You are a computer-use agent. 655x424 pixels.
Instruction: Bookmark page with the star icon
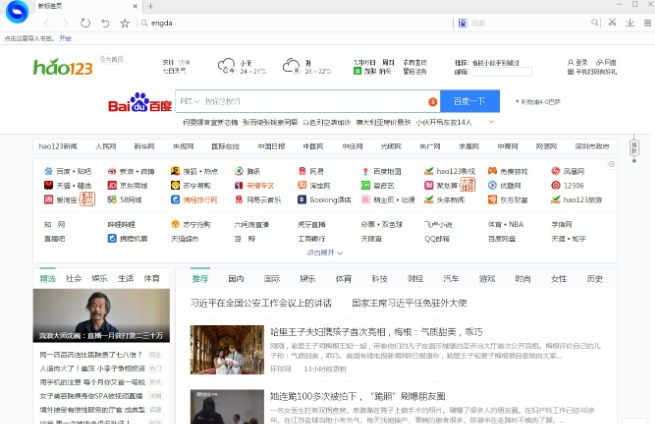click(124, 23)
